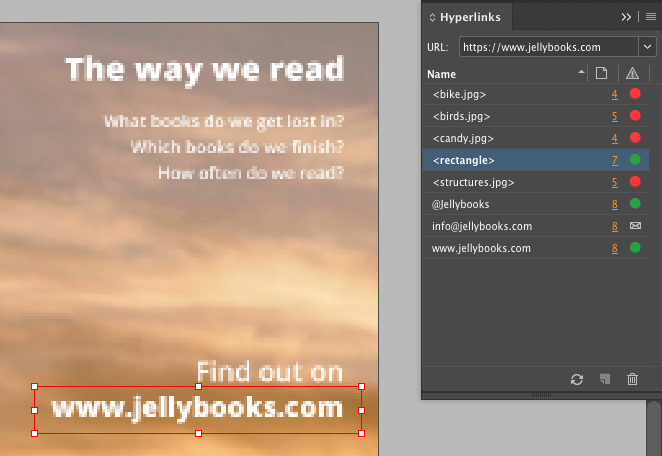Open the URL dropdown arrow
This screenshot has width=662, height=456.
coord(645,47)
